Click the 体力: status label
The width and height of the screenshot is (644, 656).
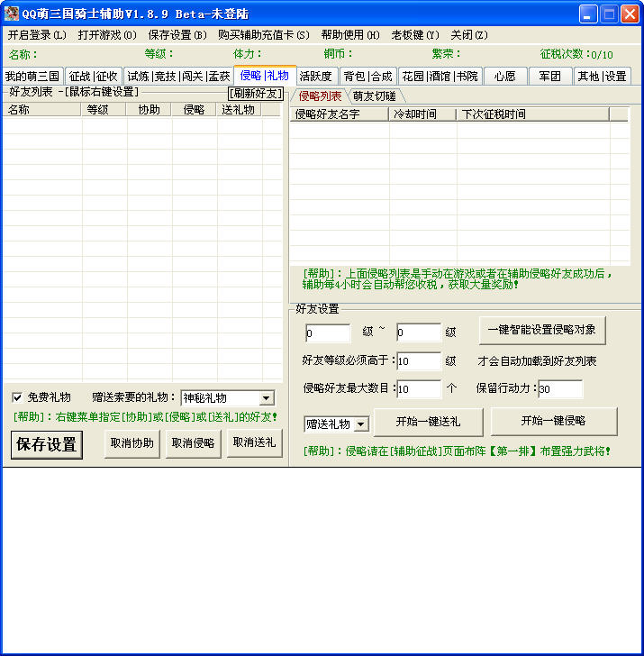coord(248,54)
